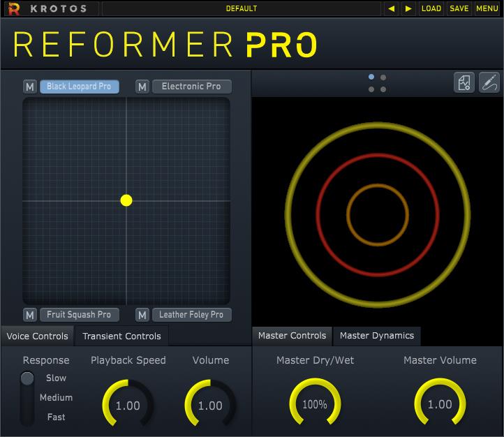Viewport: 504px width, 437px height.
Task: Switch to Master Dynamics tab
Action: click(377, 336)
